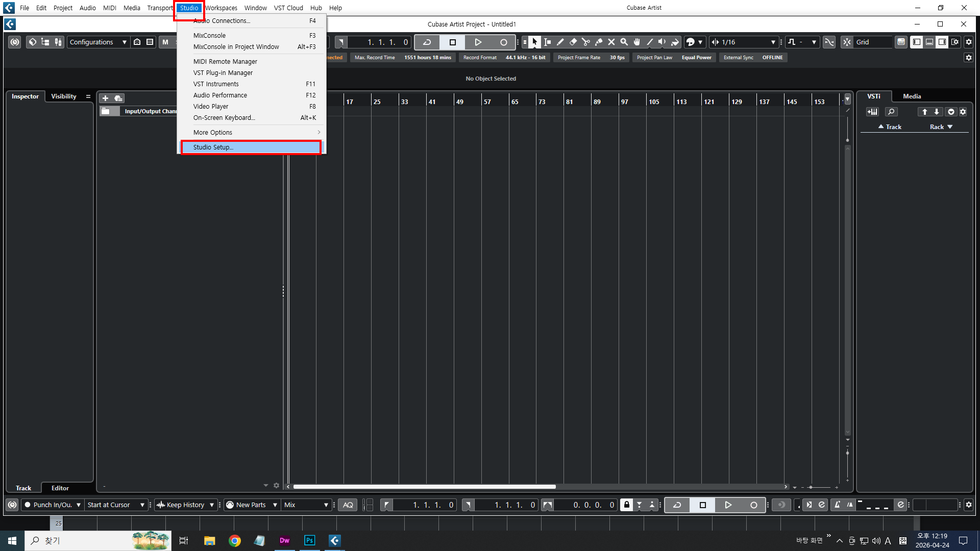
Task: Open Photoshop from the Windows taskbar
Action: (x=309, y=540)
